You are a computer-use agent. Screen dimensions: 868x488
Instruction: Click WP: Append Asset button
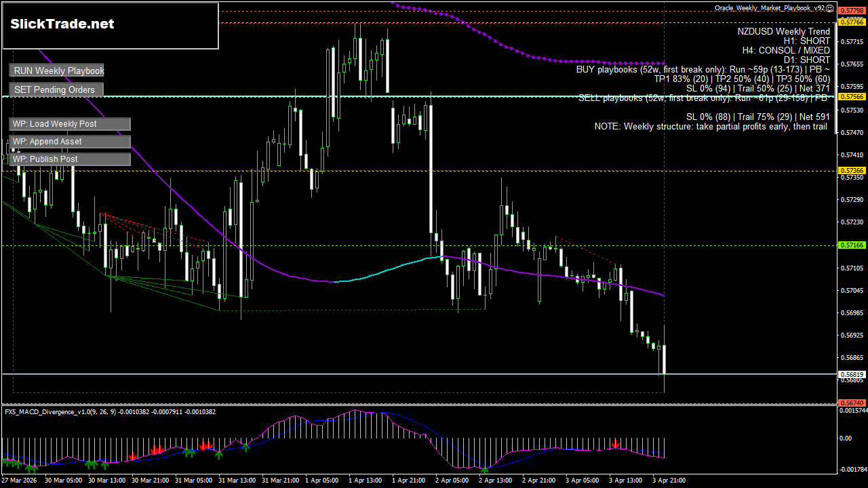[x=70, y=142]
